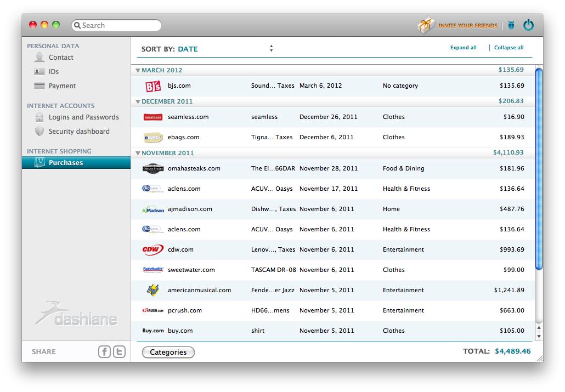Collapse the December 2011 group triangle
Viewport: 565px width, 392px height.
(x=138, y=101)
